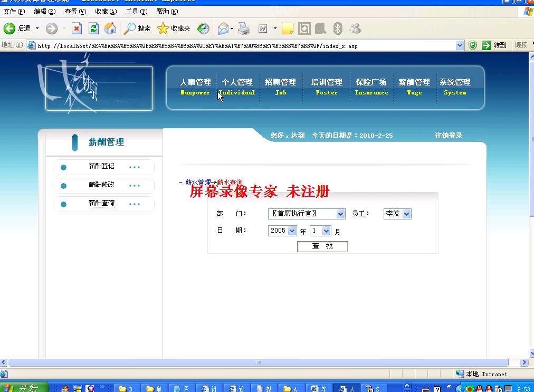534x392 pixels.
Task: Click the 查找 search button
Action: pos(322,246)
